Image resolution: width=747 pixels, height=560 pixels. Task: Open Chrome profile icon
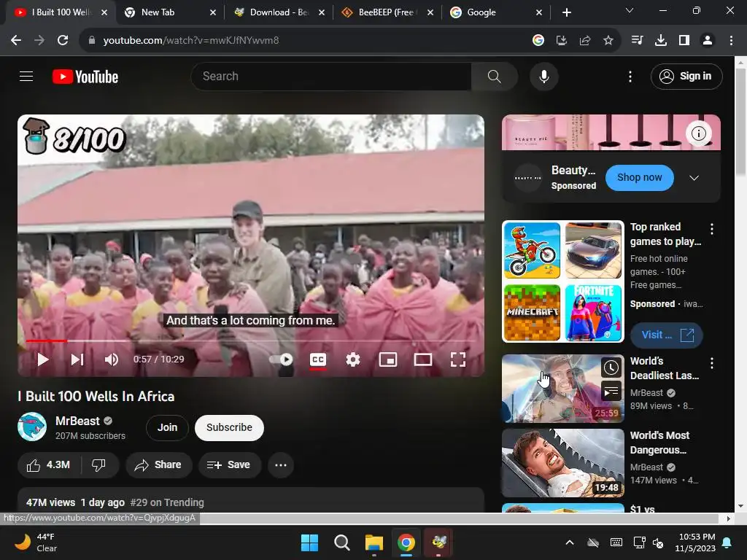pos(708,41)
